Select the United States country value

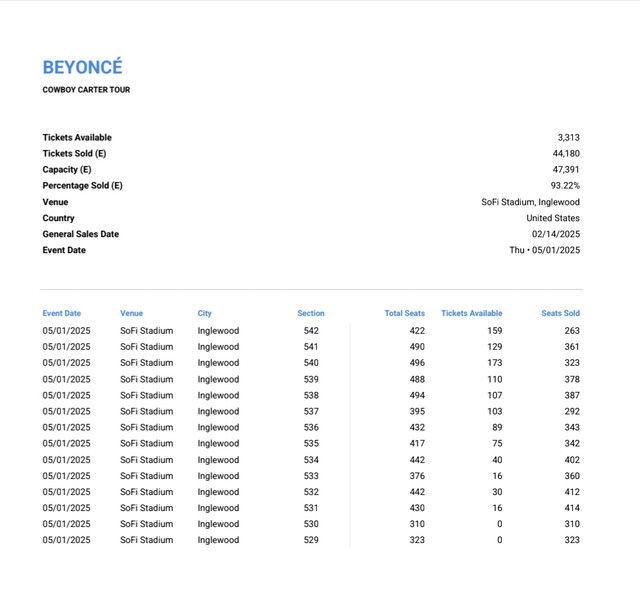click(553, 218)
